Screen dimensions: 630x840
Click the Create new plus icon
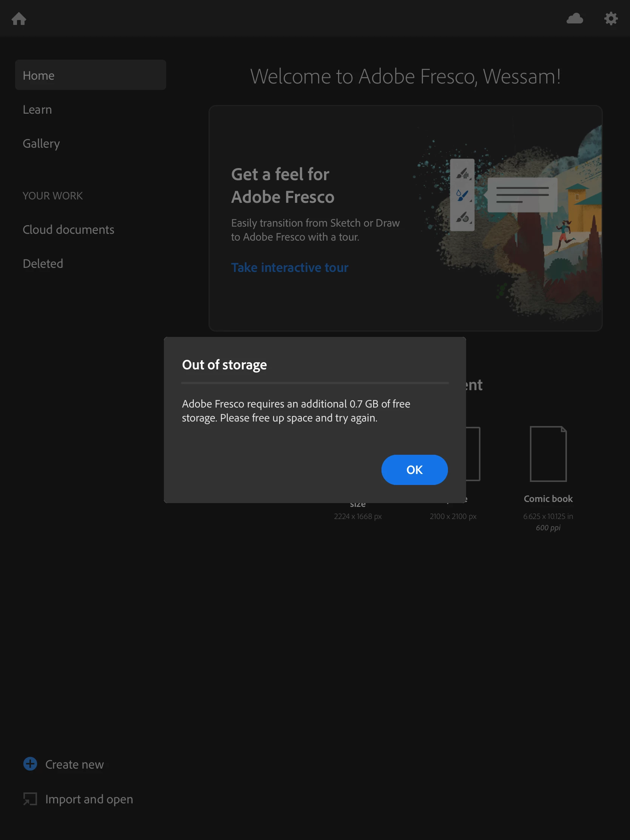[30, 764]
